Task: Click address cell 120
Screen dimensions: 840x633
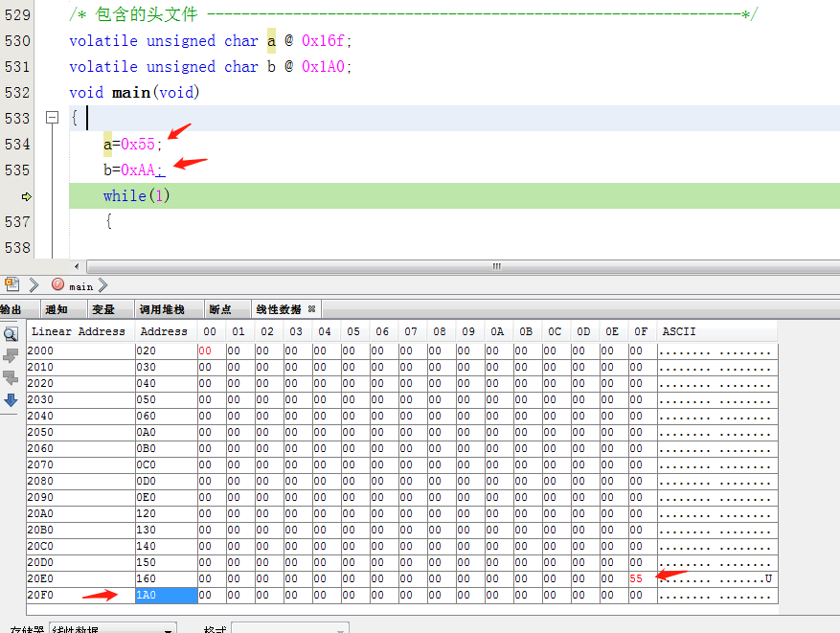Action: pos(166,513)
